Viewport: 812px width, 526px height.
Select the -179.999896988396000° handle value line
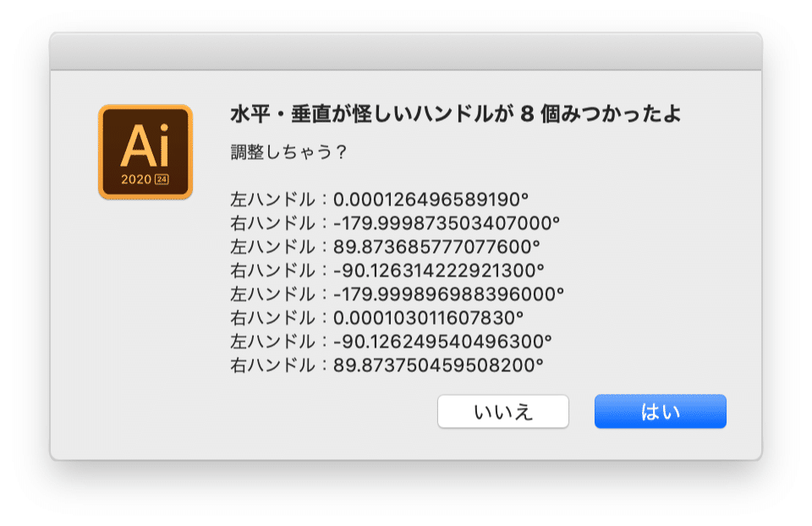[x=397, y=294]
